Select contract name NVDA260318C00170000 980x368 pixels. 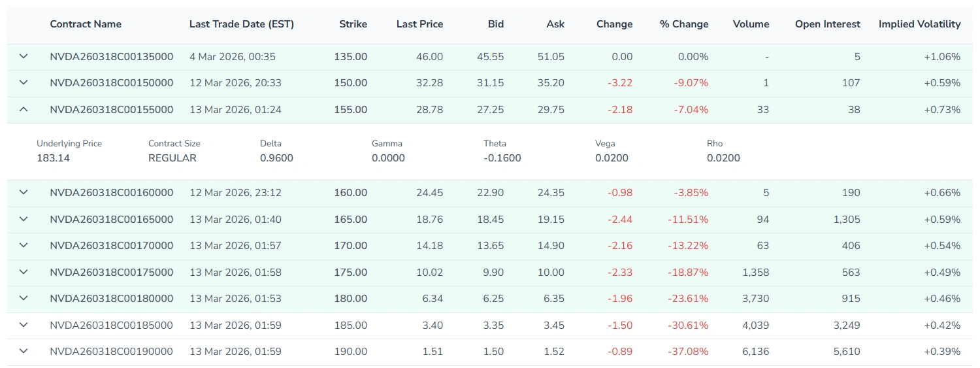pyautogui.click(x=112, y=246)
